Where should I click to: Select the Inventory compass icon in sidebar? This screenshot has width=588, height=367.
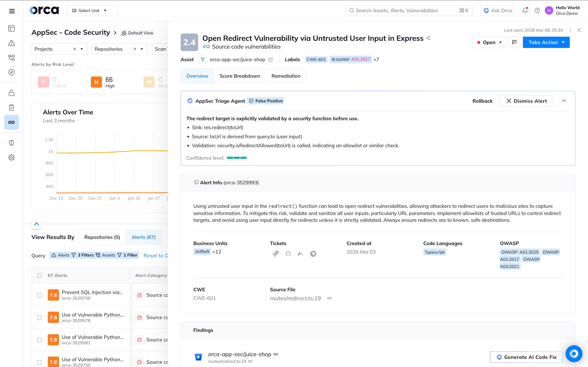11,72
